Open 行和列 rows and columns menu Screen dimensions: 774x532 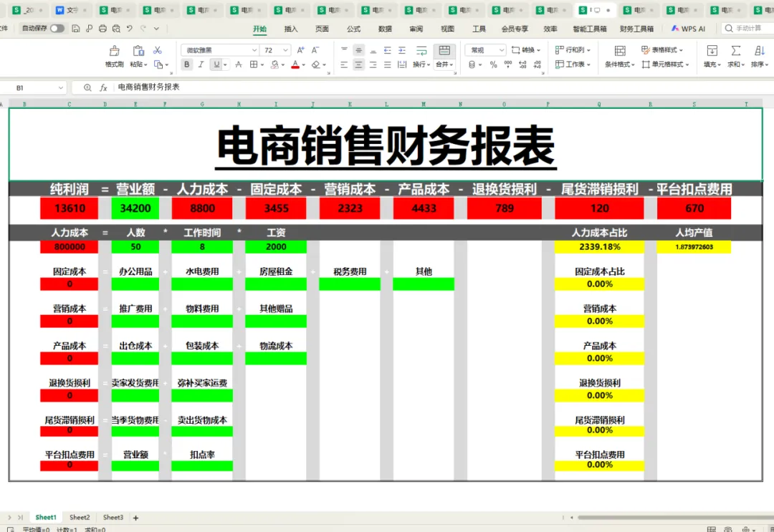pos(573,50)
